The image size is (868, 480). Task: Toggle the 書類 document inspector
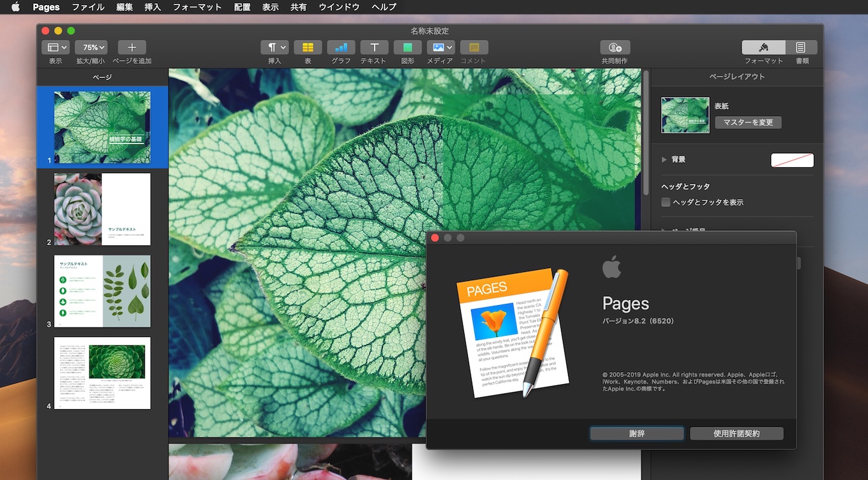point(801,47)
